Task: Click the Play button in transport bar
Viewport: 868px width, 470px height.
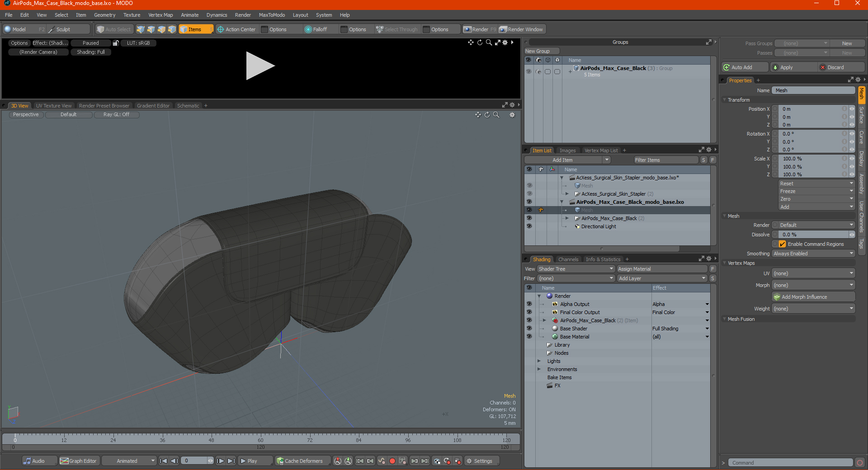Action: 255,461
